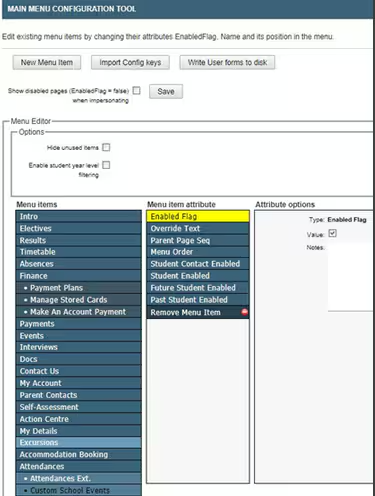The image size is (375, 496).
Task: Select Accommodation Booking menu item
Action: point(79,455)
